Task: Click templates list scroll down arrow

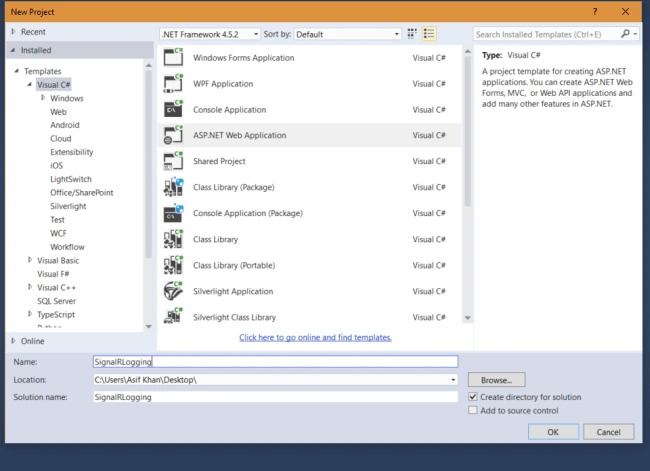Action: (x=468, y=318)
